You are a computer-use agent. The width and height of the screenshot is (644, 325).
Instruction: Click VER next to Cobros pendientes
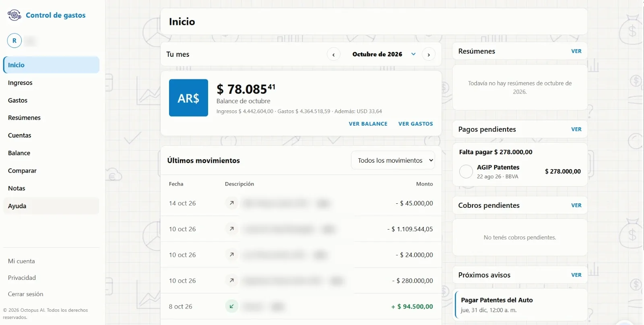pyautogui.click(x=576, y=205)
